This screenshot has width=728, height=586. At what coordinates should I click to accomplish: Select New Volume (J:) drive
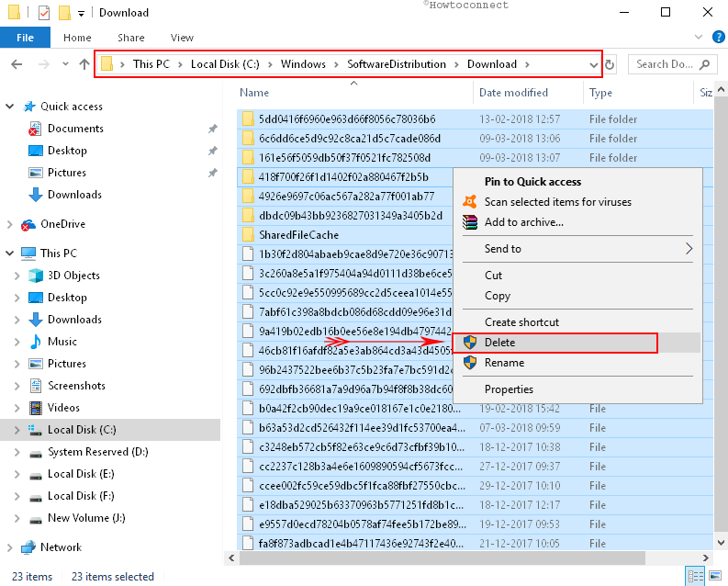click(x=86, y=518)
